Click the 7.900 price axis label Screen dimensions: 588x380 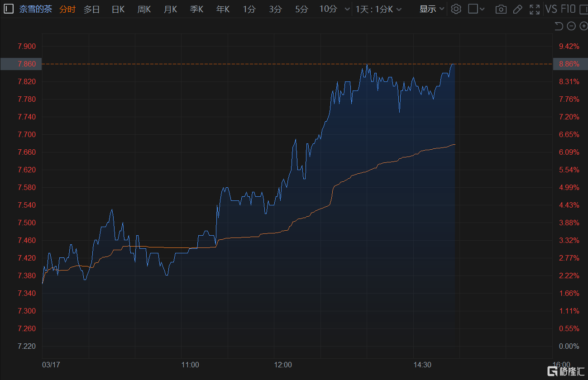pos(27,46)
